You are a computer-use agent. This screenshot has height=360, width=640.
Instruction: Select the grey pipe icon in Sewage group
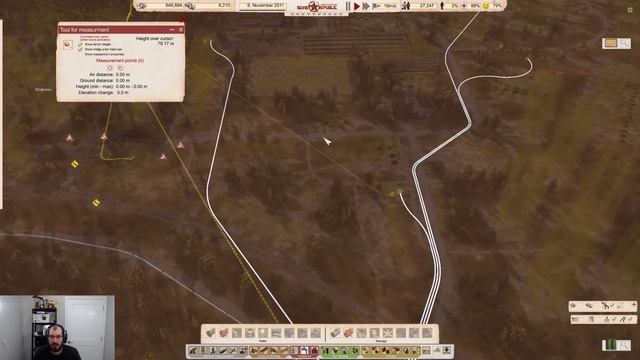tap(335, 333)
